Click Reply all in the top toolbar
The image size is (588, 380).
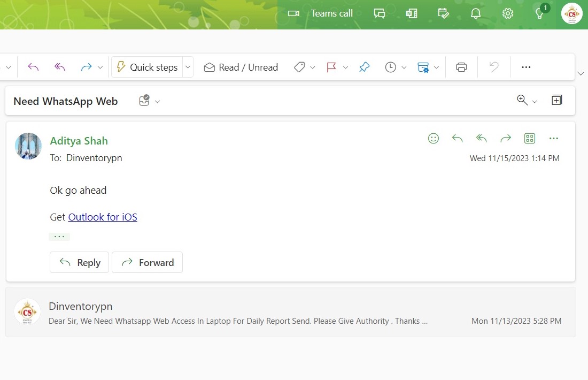coord(60,67)
